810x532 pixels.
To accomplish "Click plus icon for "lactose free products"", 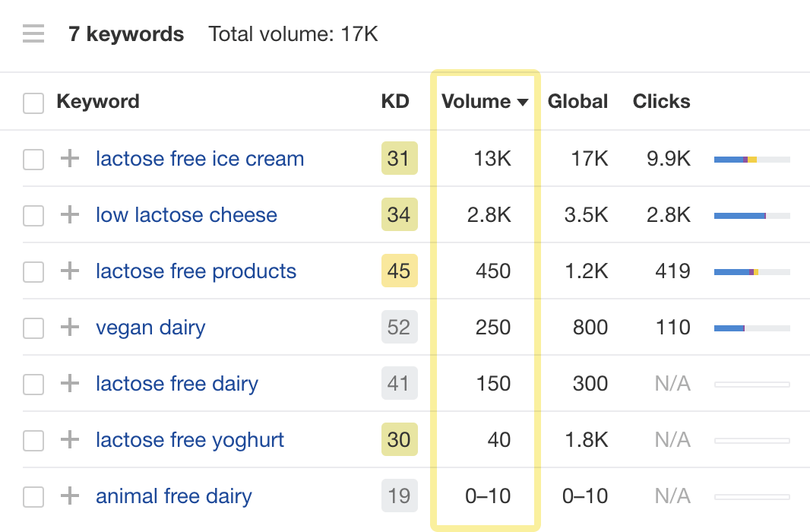I will click(69, 271).
